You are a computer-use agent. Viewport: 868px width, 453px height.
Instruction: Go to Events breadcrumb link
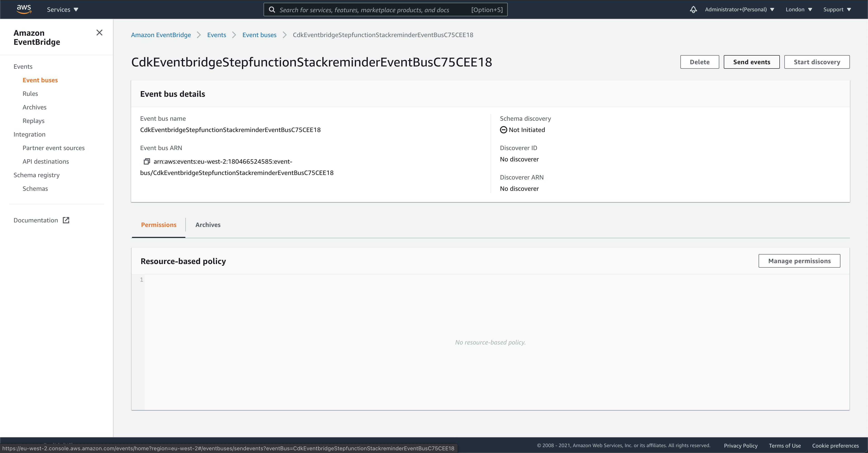(x=217, y=35)
